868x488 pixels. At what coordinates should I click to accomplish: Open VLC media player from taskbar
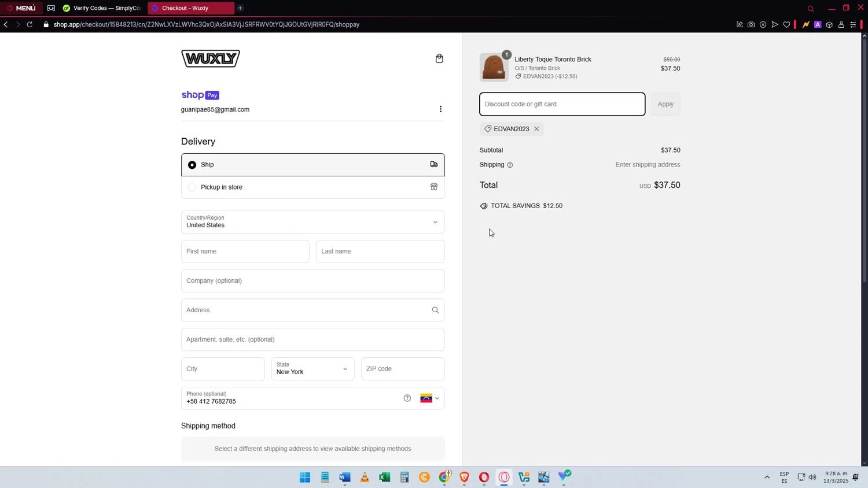click(365, 477)
